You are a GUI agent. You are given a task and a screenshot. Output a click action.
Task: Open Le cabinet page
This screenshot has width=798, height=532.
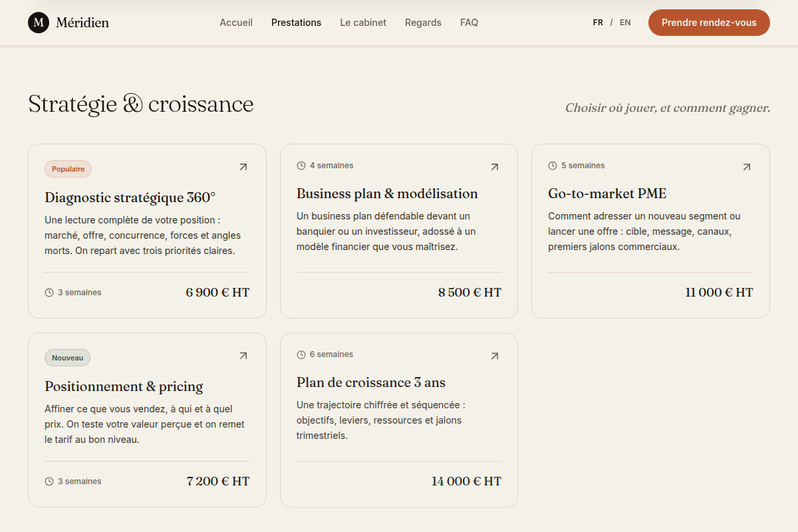pos(363,23)
